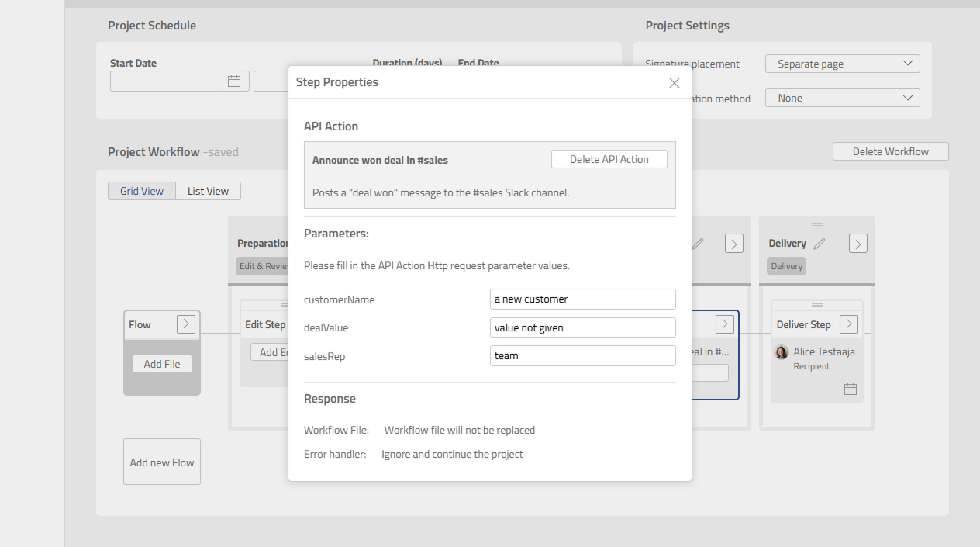Click the salesRep input field

coord(582,355)
